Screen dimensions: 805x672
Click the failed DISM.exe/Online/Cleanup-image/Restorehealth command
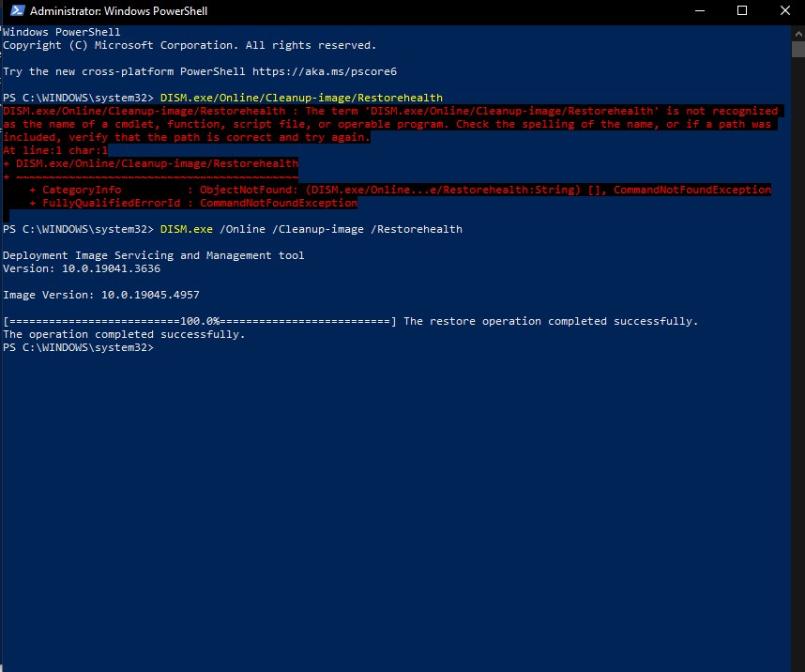[x=301, y=98]
